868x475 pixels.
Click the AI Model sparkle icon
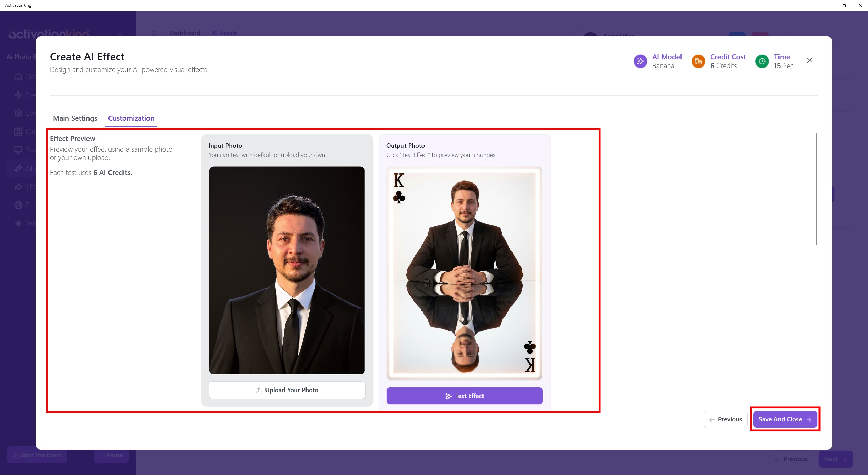coord(640,61)
